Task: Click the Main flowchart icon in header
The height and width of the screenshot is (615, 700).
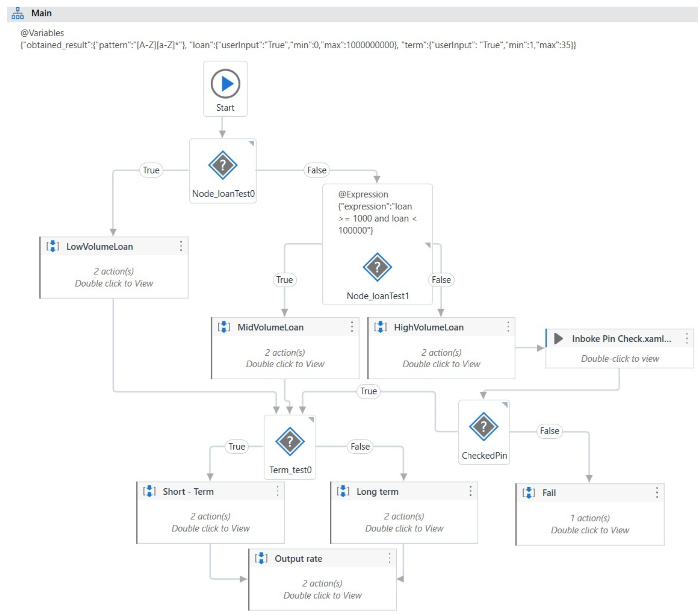Action: click(17, 13)
